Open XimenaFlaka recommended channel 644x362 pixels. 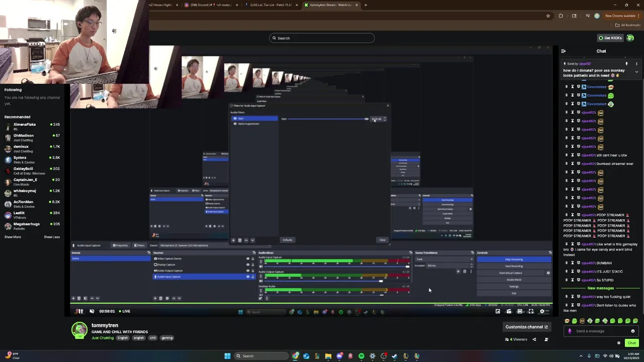[32, 126]
